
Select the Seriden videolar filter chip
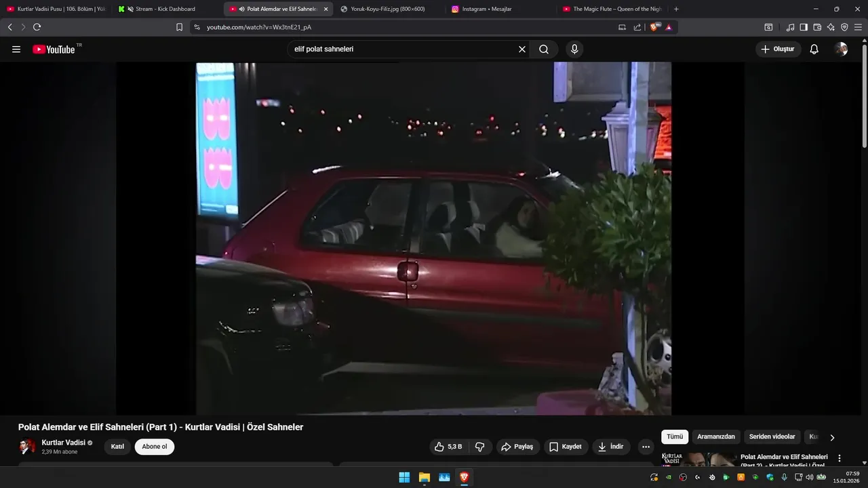(772, 437)
